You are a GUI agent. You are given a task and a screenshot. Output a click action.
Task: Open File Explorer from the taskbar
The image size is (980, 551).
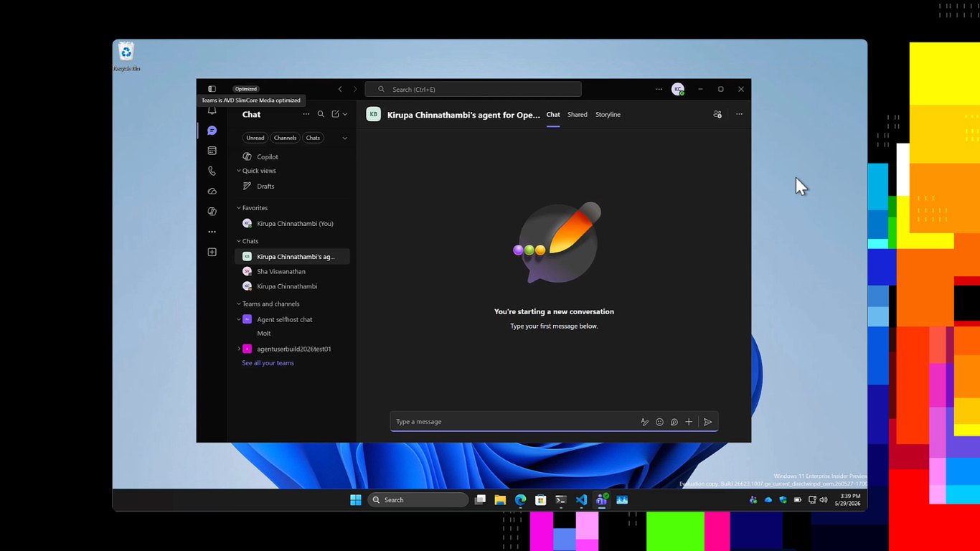coord(500,500)
